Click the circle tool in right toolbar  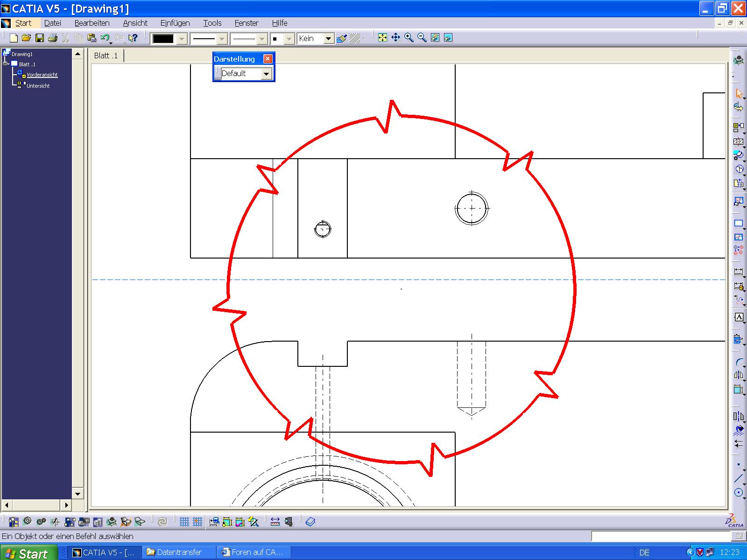739,493
